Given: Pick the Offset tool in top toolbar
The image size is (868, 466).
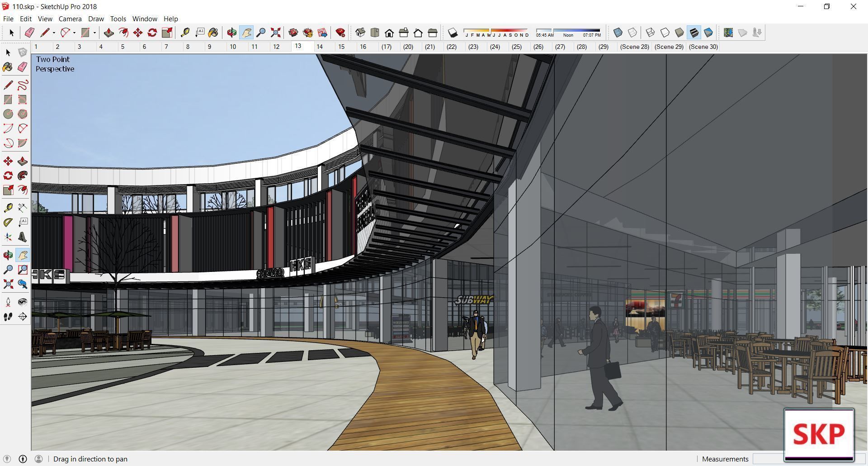Looking at the screenshot, I should [x=123, y=33].
